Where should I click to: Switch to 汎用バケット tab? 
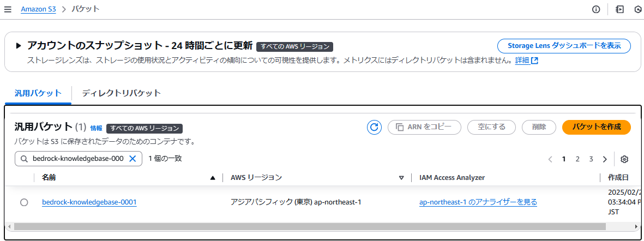38,93
